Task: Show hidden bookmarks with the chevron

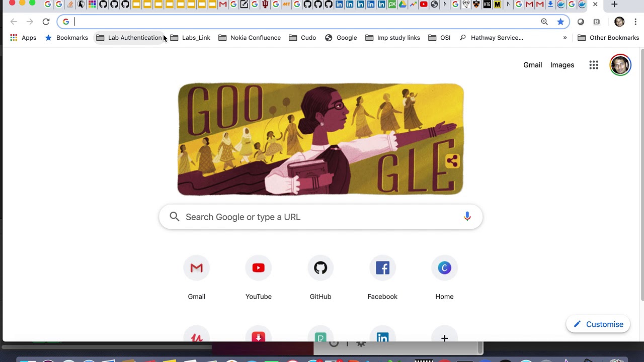Action: (565, 38)
